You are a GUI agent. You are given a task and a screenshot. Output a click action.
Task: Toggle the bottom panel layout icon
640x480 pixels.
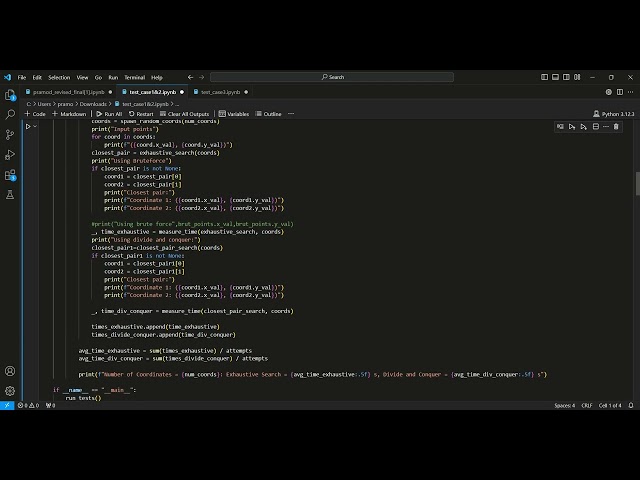click(x=556, y=77)
